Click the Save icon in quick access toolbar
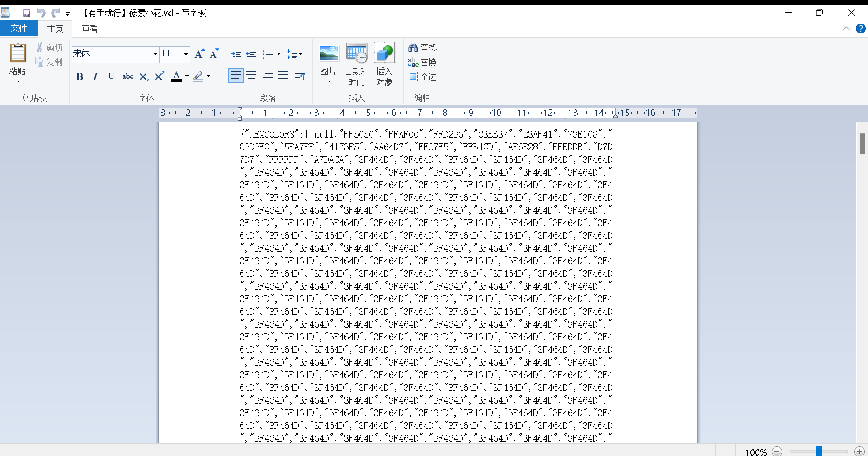This screenshot has width=868, height=456. click(x=27, y=13)
